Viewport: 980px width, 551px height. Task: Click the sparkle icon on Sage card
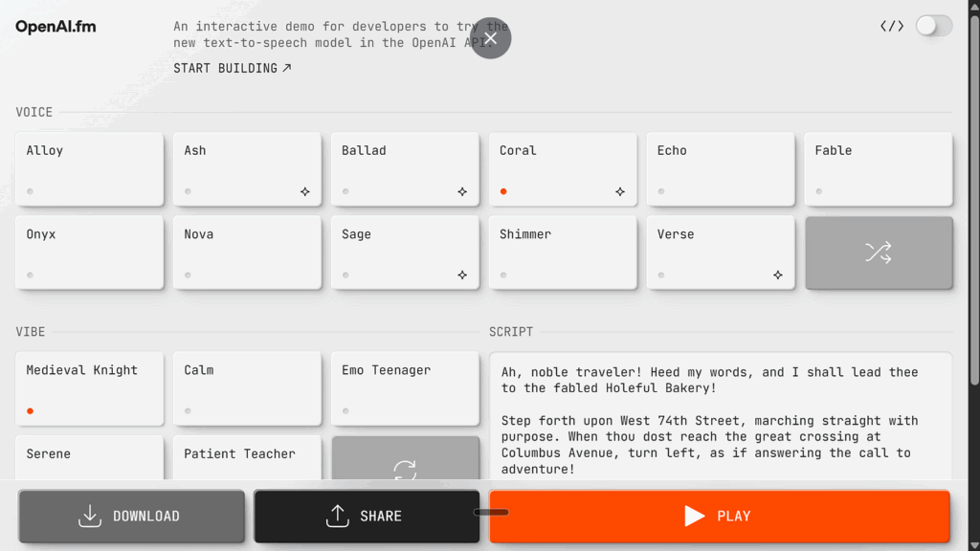point(462,275)
